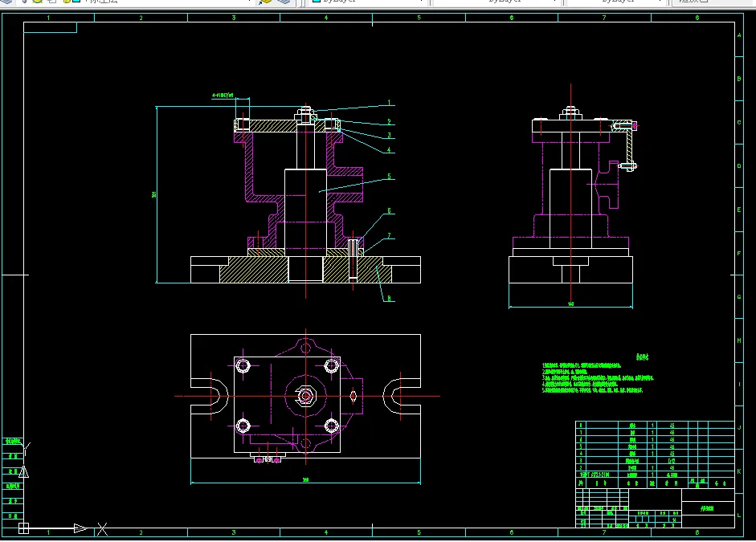The width and height of the screenshot is (756, 542).
Task: Select the upper-left bolt hole in plan view
Action: pos(243,365)
